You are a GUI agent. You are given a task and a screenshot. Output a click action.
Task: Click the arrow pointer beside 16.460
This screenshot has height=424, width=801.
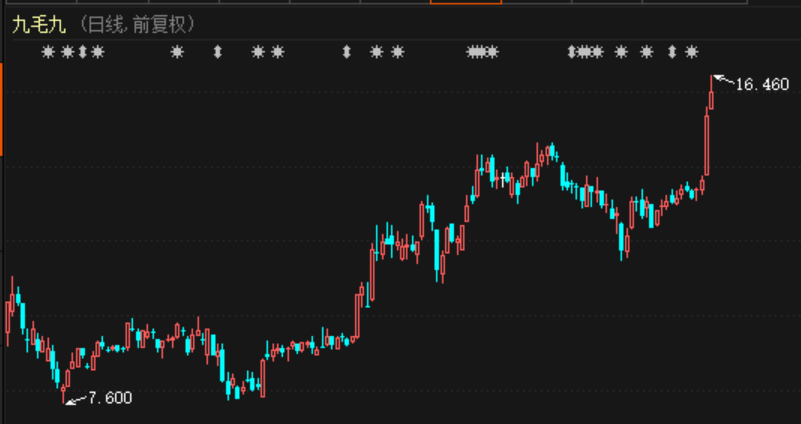tap(723, 79)
